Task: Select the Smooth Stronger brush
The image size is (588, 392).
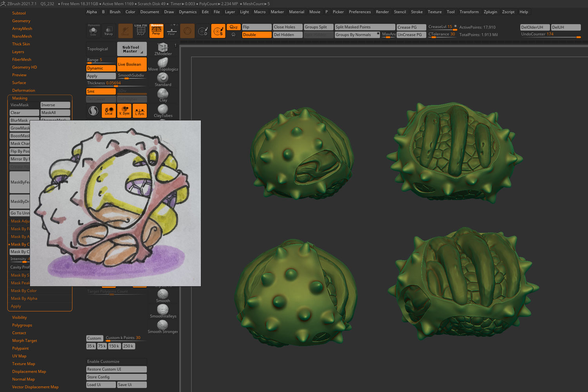Action: coord(163,327)
